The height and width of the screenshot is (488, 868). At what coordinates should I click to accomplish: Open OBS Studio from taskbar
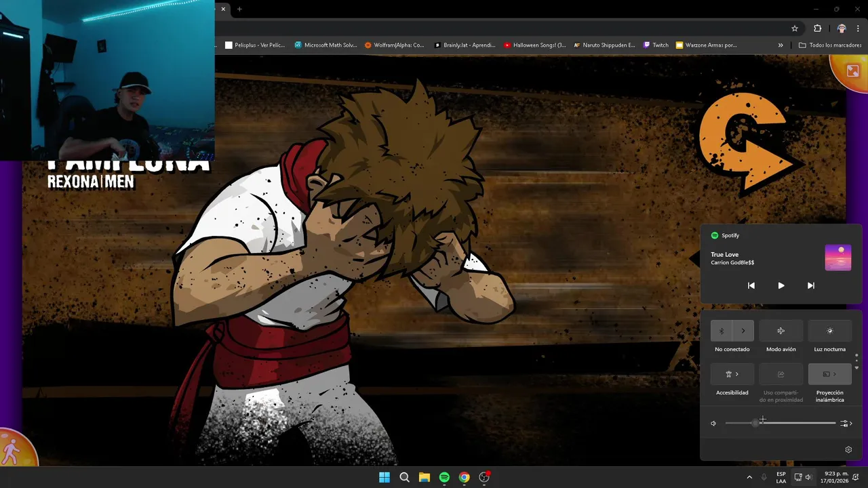pos(484,477)
